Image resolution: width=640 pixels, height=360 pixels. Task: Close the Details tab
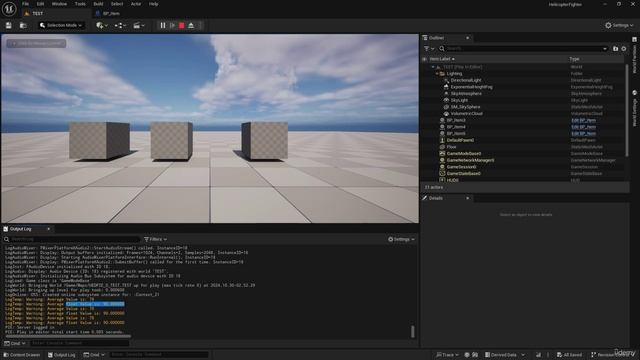tap(468, 198)
